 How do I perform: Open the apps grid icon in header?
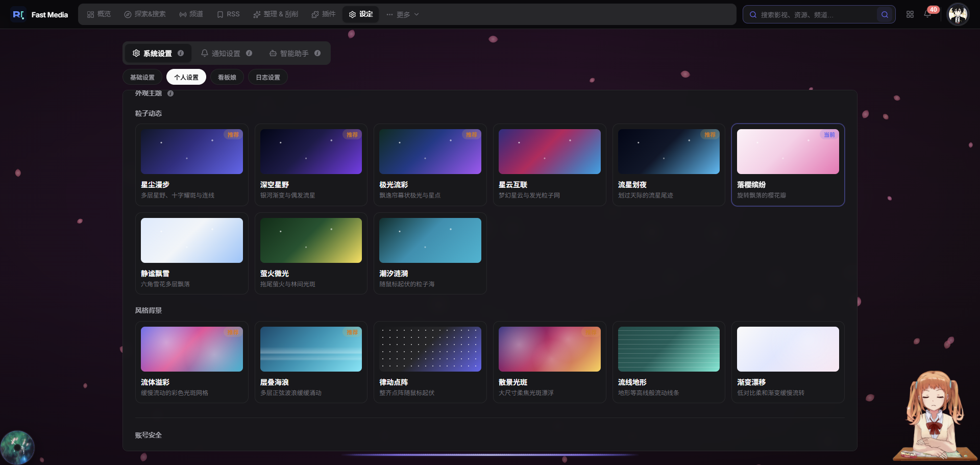tap(910, 14)
